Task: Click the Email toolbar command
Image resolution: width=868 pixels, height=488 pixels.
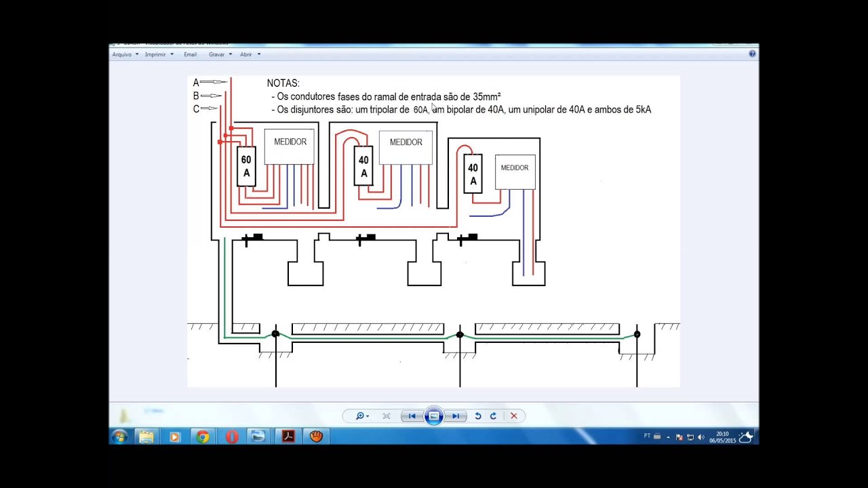Action: tap(190, 54)
